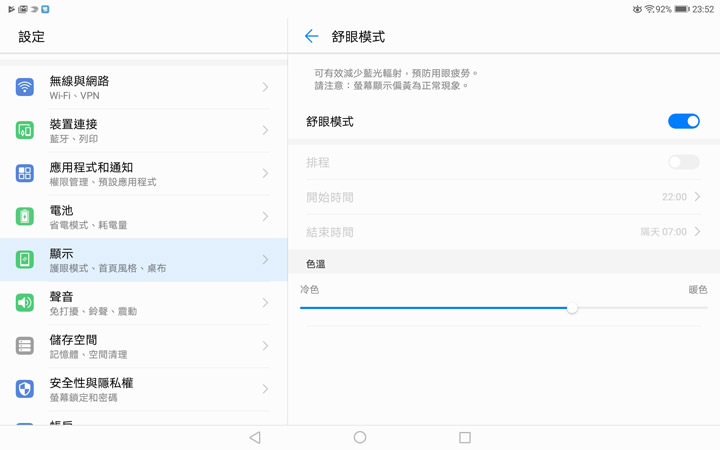The height and width of the screenshot is (450, 720).
Task: Open the 聲音 settings entry
Action: [x=144, y=303]
